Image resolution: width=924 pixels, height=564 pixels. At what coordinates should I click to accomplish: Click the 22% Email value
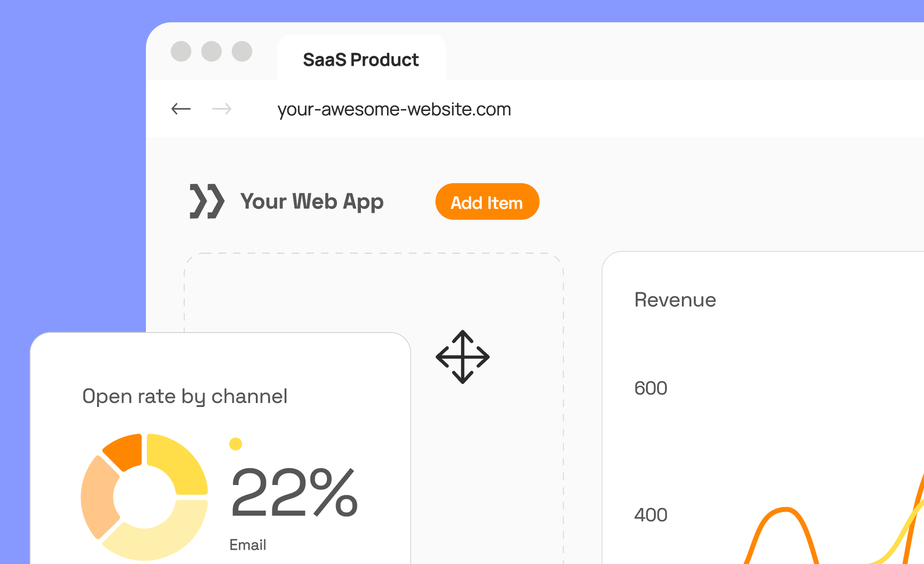(x=294, y=493)
